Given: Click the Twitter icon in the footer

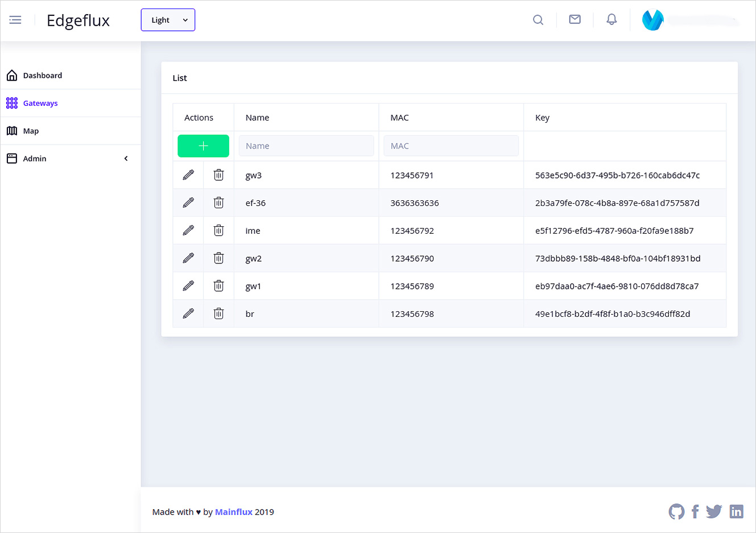Looking at the screenshot, I should [x=714, y=511].
